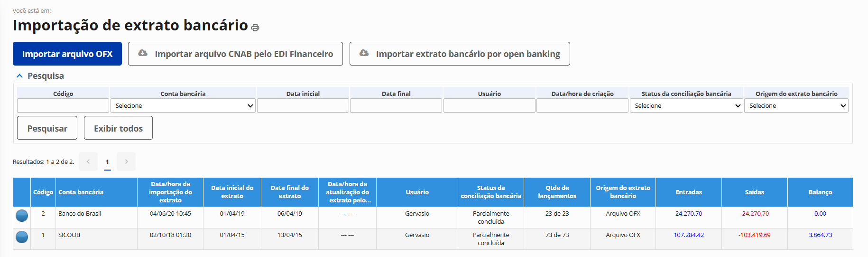Screen dimensions: 868x257
Task: Sort by Balanço column header
Action: [820, 192]
